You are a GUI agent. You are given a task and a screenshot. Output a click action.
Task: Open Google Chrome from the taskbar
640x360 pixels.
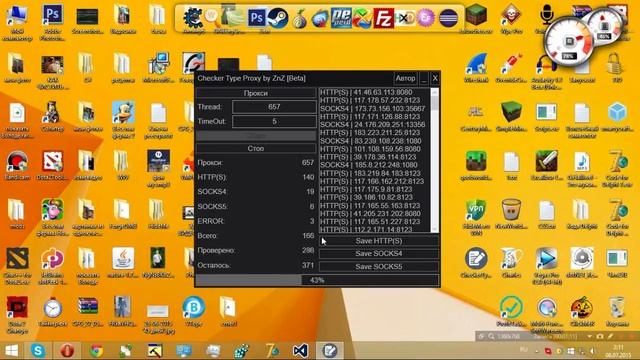(x=96, y=351)
